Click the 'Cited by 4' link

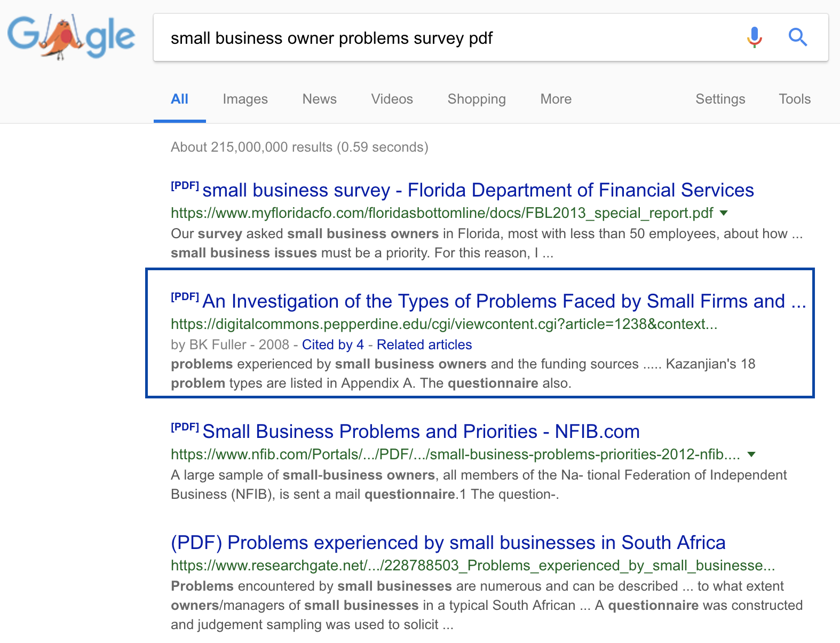[x=332, y=344]
